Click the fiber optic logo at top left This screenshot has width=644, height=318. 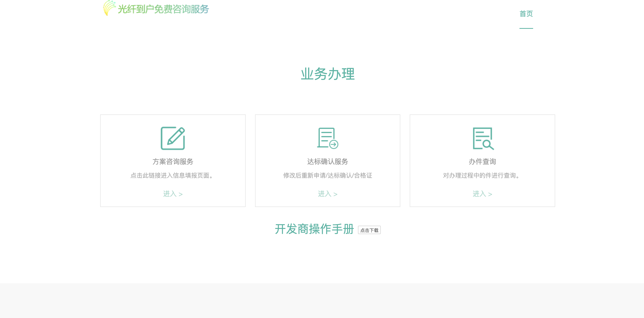(109, 8)
